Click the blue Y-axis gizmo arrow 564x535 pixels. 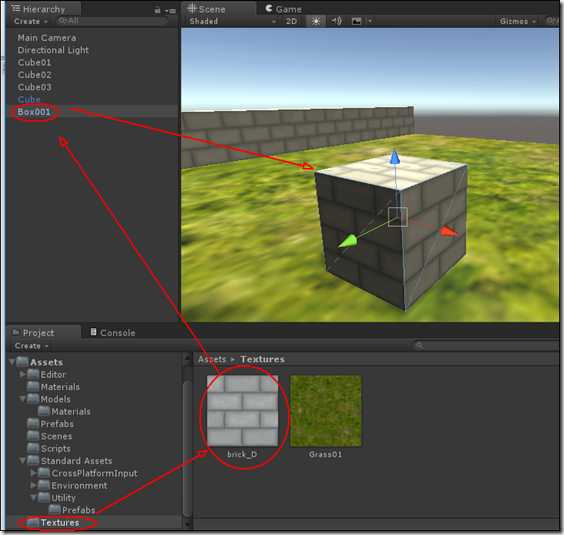click(x=395, y=157)
